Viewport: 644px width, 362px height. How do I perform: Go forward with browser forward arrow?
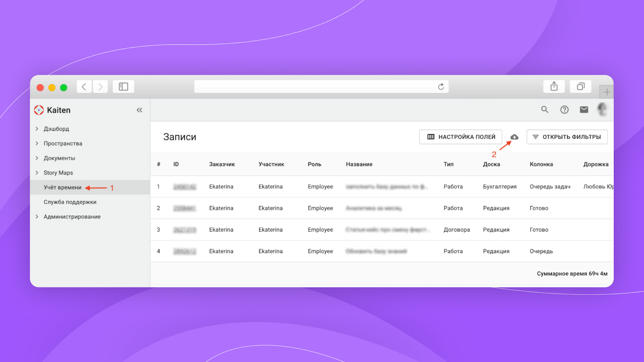[x=100, y=86]
